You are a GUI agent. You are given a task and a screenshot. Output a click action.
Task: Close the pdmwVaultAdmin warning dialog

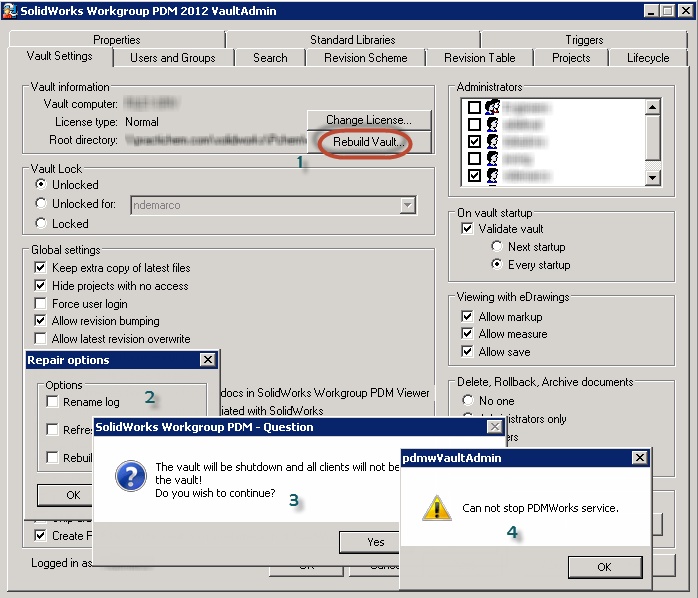point(639,457)
